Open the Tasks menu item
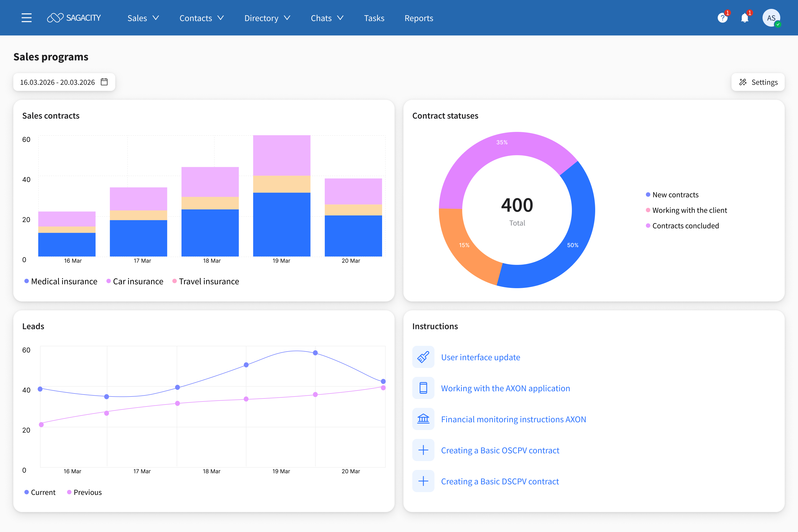 374,18
